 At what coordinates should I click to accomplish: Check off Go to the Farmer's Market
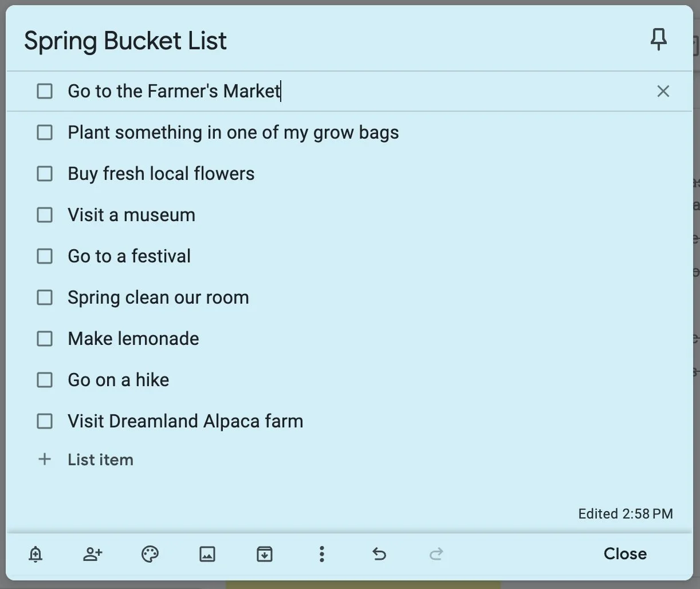tap(45, 91)
